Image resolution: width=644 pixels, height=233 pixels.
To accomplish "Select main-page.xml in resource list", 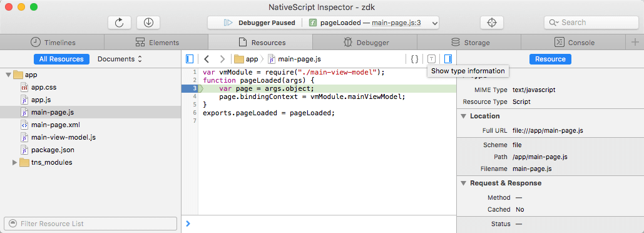I will point(90,125).
